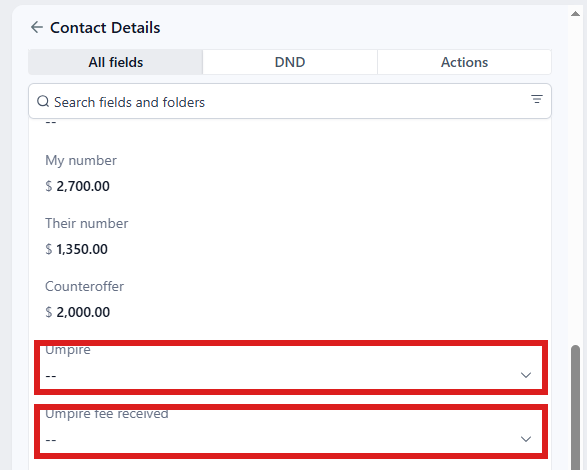Image resolution: width=587 pixels, height=470 pixels.
Task: Open the filter icon in search bar
Action: (x=536, y=99)
